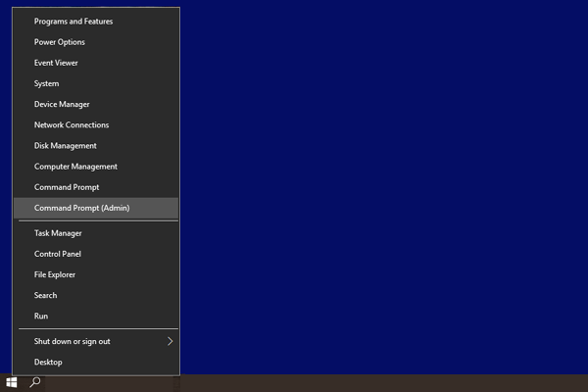Expand Shut down or sign out submenu arrow
Screen dimensions: 588x392
(x=170, y=341)
